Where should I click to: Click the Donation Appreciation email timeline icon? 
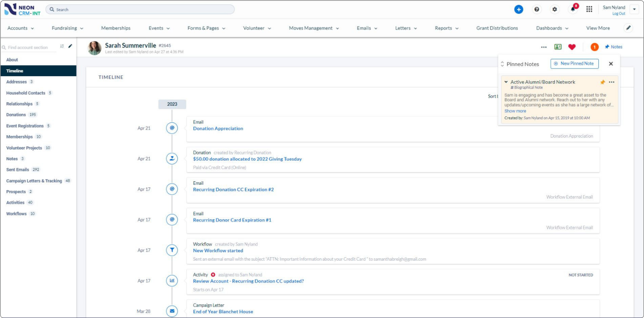pos(172,128)
